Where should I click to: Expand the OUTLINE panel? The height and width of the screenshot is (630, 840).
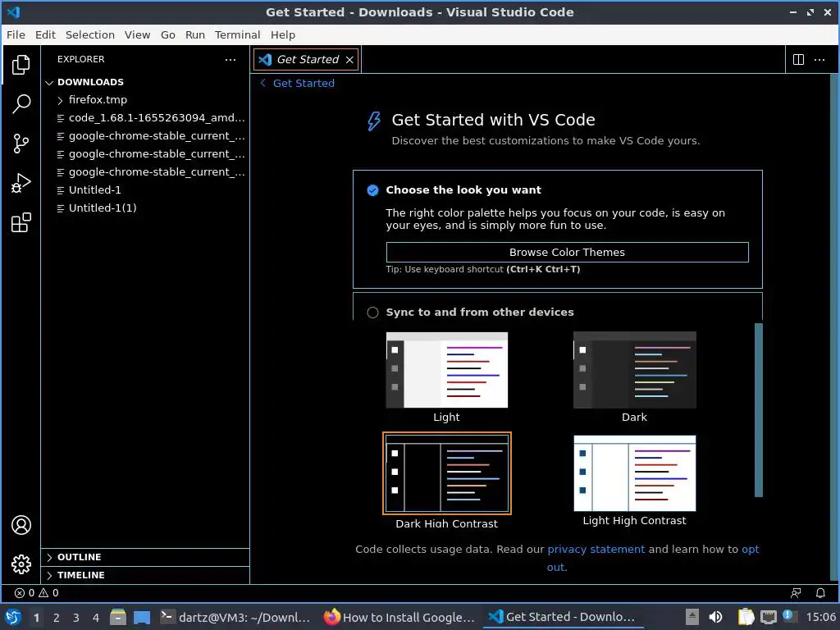145,557
